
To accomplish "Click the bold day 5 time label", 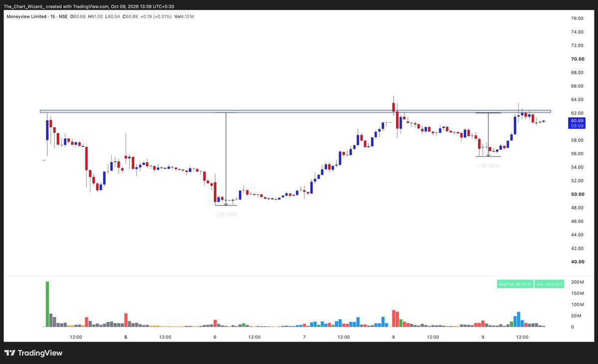I will point(126,337).
